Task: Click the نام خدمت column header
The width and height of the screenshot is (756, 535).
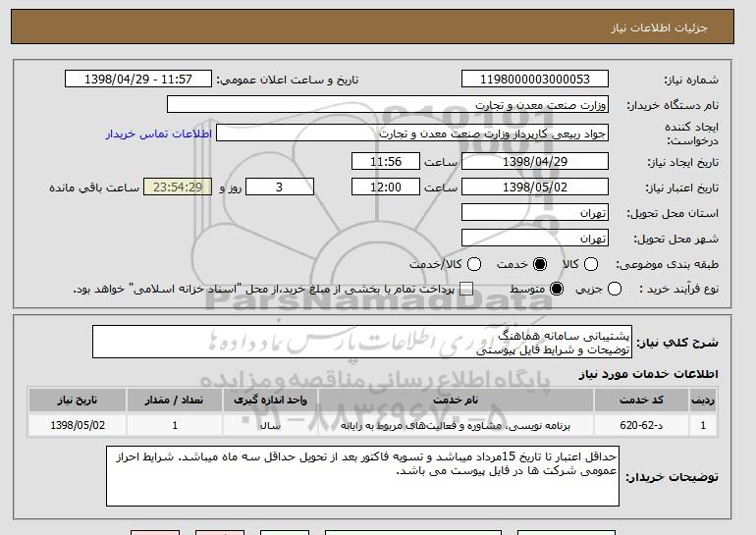Action: coord(456,401)
